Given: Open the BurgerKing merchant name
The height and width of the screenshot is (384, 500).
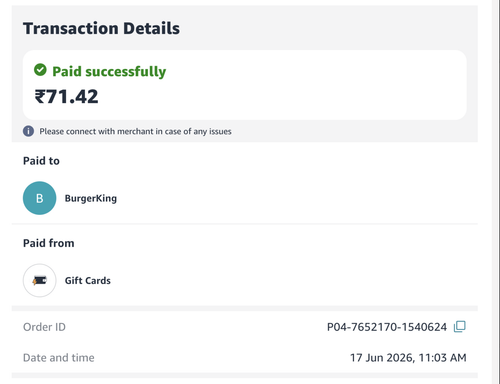Looking at the screenshot, I should click(91, 198).
